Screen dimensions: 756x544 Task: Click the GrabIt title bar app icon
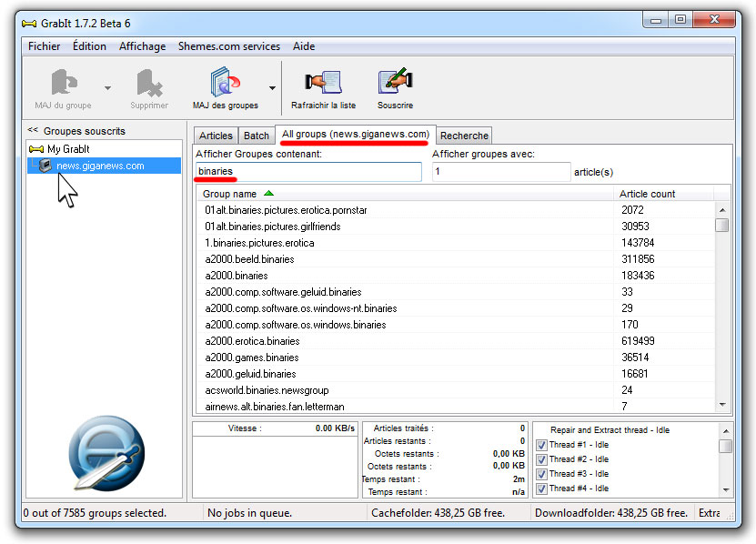pyautogui.click(x=29, y=24)
